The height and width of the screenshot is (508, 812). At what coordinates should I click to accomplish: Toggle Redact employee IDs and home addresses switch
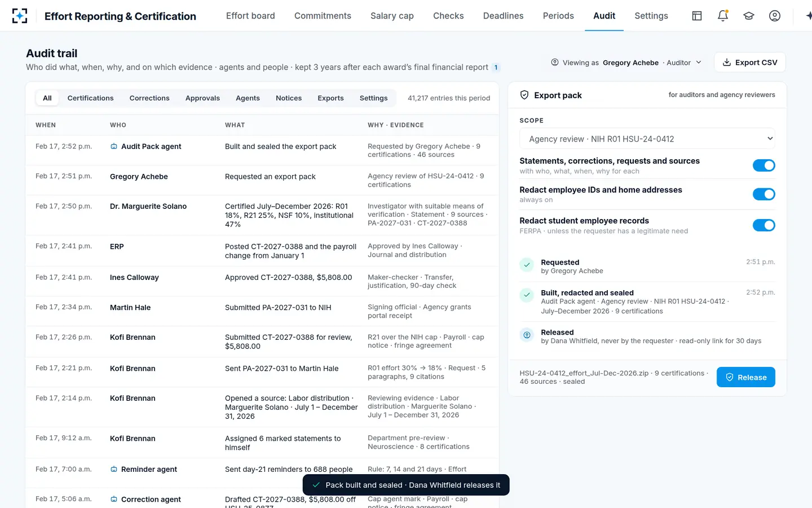(764, 194)
